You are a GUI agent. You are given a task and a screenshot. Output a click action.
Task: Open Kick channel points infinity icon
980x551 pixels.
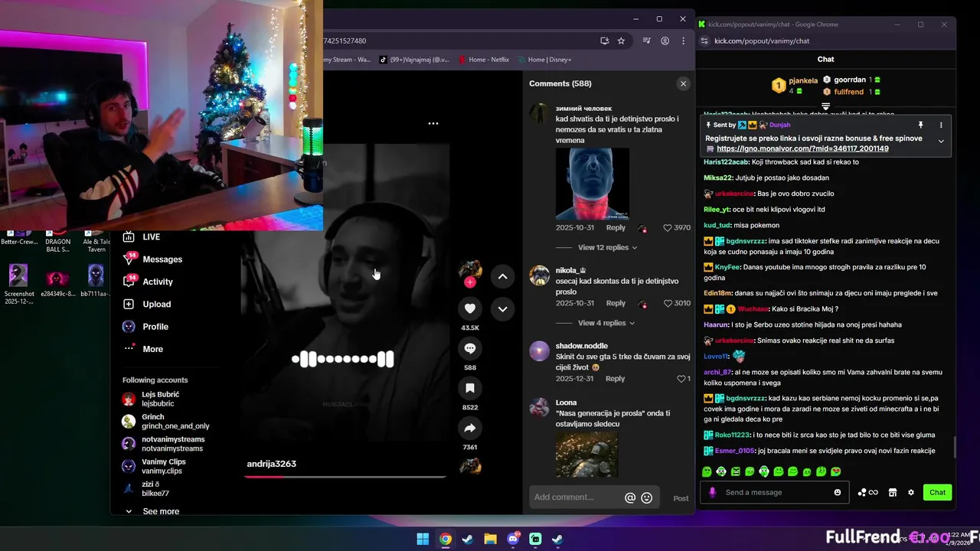click(x=868, y=492)
